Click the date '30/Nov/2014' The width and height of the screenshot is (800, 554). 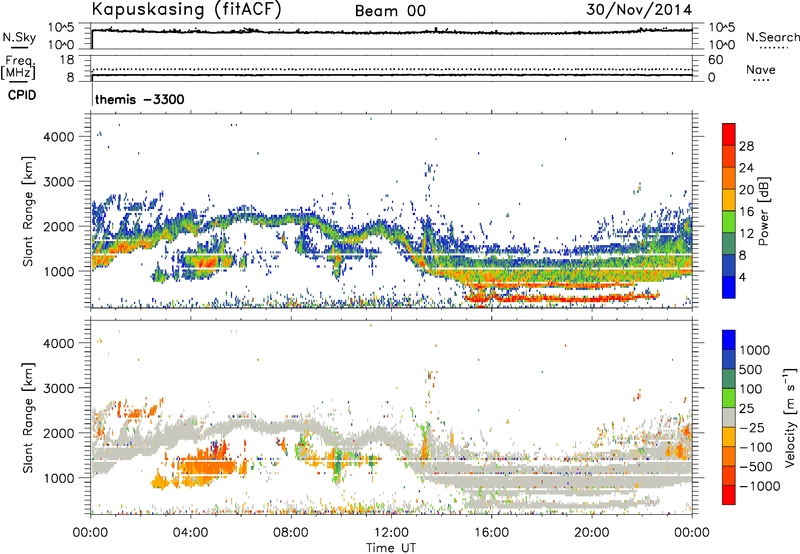click(639, 10)
